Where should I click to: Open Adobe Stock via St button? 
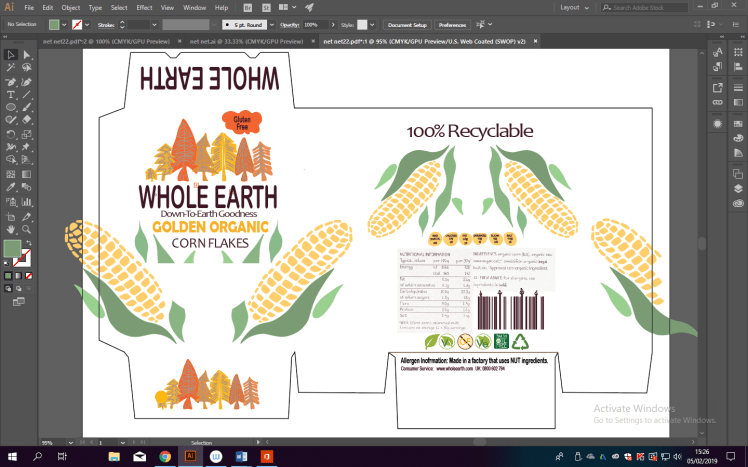[266, 8]
